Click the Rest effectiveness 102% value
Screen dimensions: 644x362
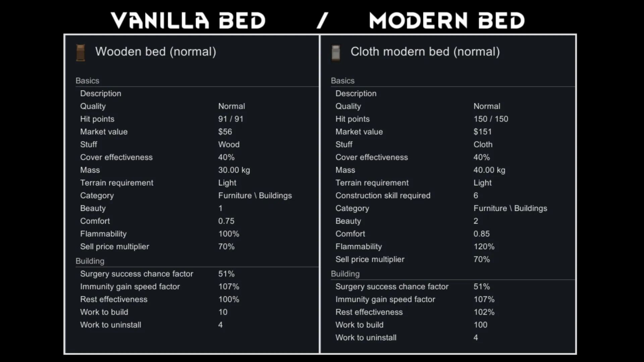tap(484, 312)
